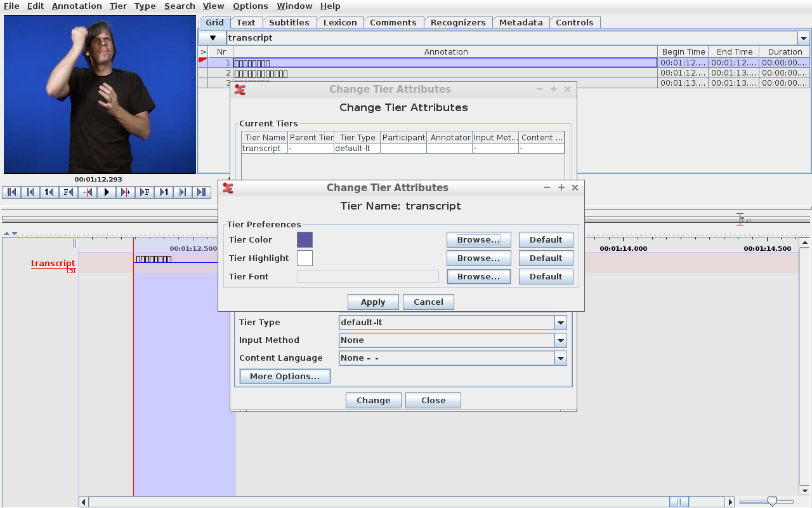
Task: Browse for a Tier Color
Action: click(479, 240)
